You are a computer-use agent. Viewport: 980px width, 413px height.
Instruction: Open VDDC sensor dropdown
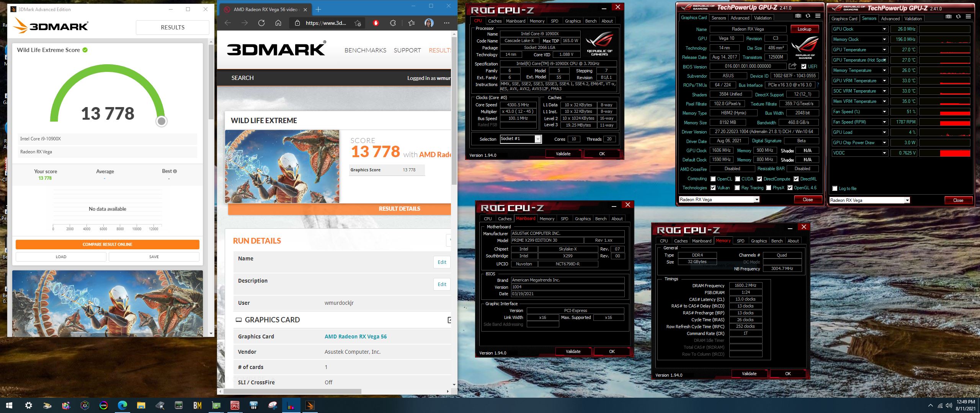click(884, 153)
